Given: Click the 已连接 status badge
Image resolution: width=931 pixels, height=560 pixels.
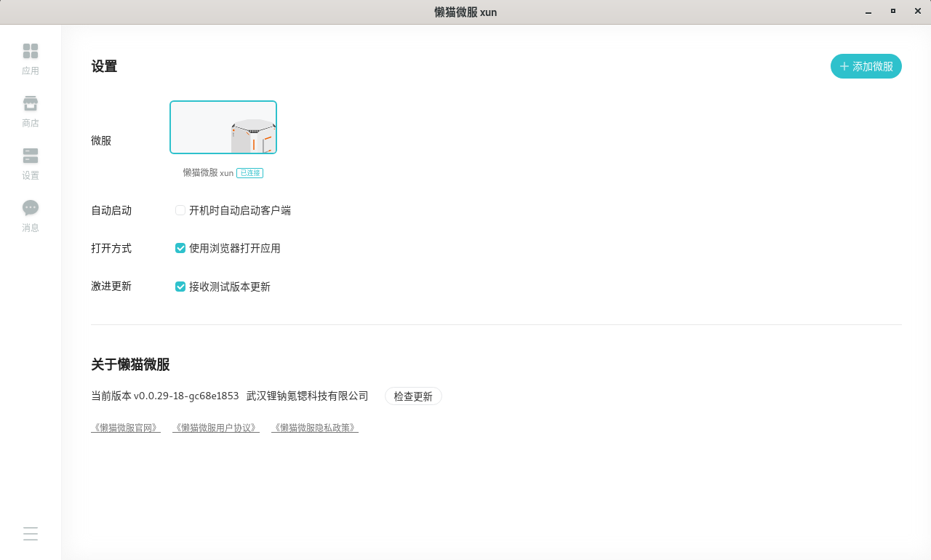Looking at the screenshot, I should (249, 173).
